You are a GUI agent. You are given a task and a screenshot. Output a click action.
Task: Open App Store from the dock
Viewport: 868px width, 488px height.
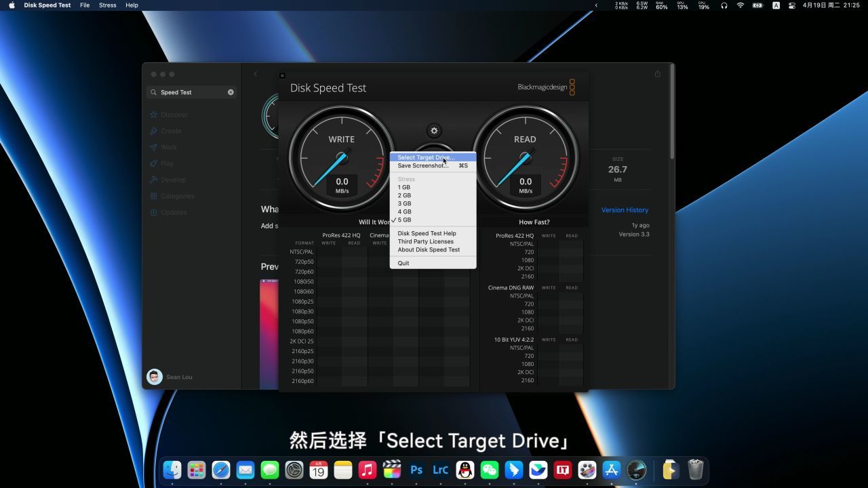click(x=612, y=470)
